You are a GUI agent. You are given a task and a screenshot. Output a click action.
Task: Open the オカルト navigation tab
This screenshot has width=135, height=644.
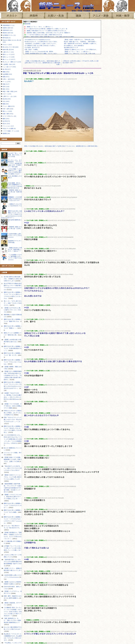click(11, 15)
